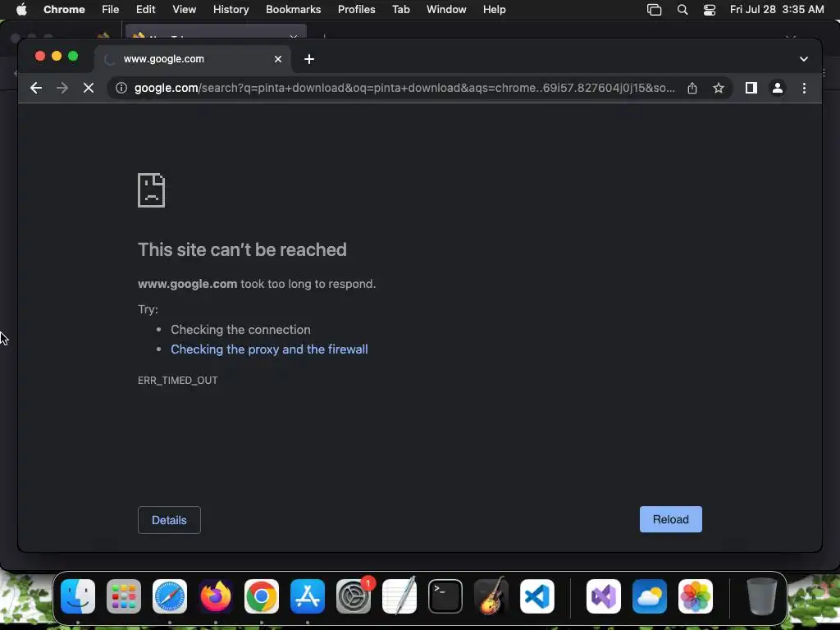Open Control Center in menu bar
840x630 pixels.
(710, 10)
